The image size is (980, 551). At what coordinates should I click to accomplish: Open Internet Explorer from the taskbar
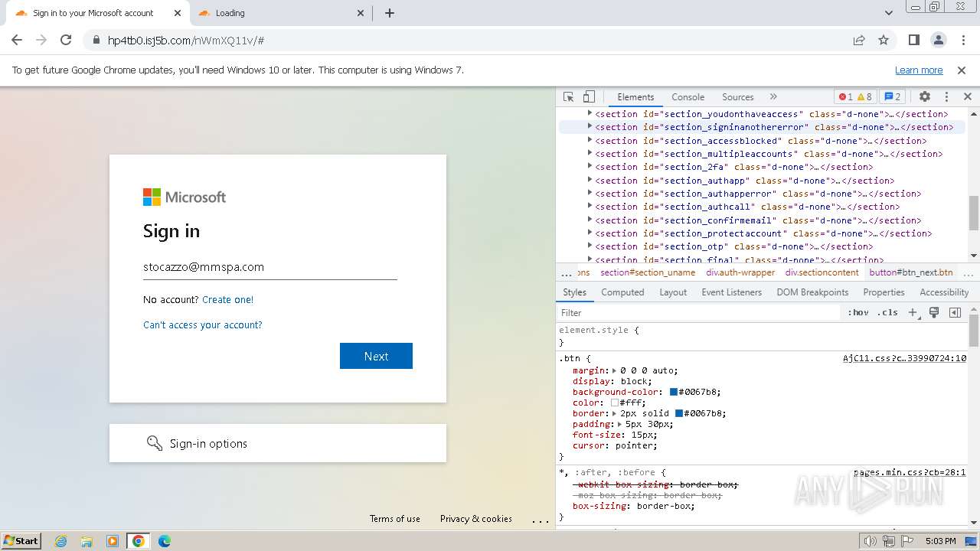61,541
